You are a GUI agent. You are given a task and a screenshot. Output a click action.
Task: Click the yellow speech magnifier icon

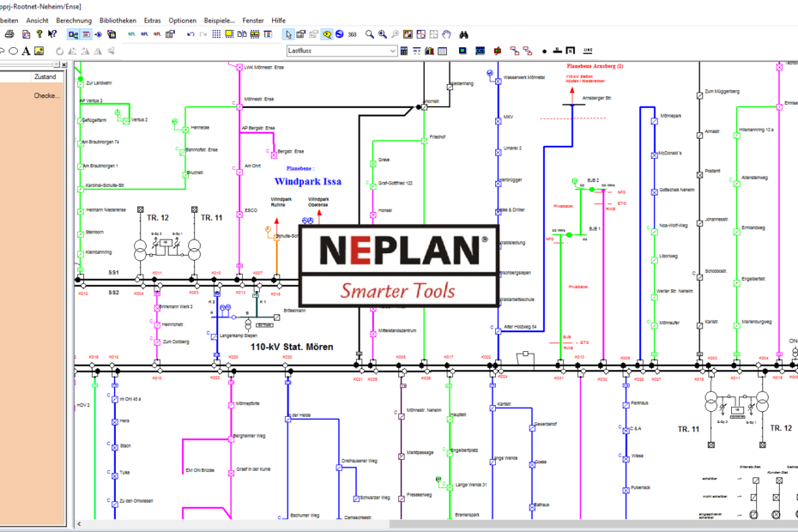[327, 34]
